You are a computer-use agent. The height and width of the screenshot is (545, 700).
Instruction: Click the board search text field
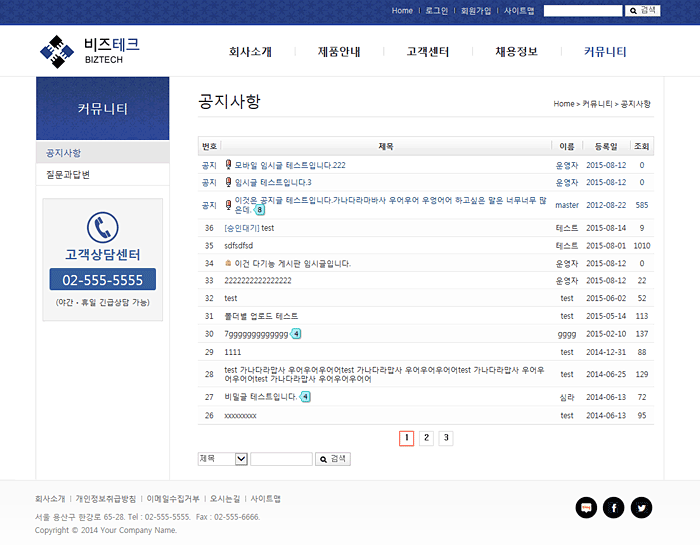click(281, 459)
